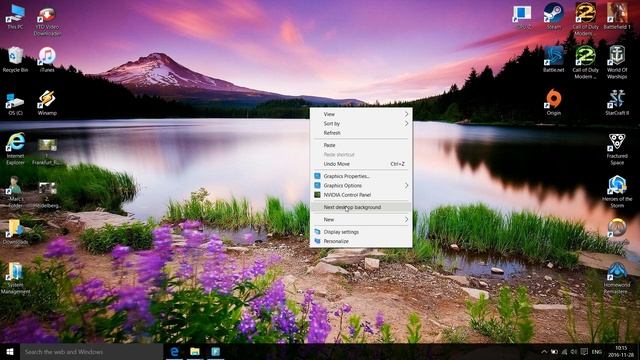Select the World Of Warships shortcut
Image resolution: width=640 pixels, height=360 pixels.
(617, 62)
